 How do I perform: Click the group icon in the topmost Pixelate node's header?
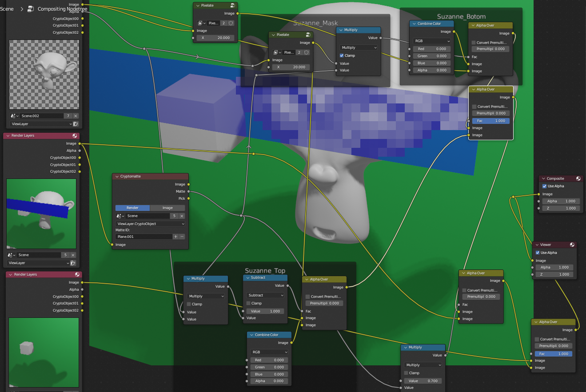click(x=233, y=5)
